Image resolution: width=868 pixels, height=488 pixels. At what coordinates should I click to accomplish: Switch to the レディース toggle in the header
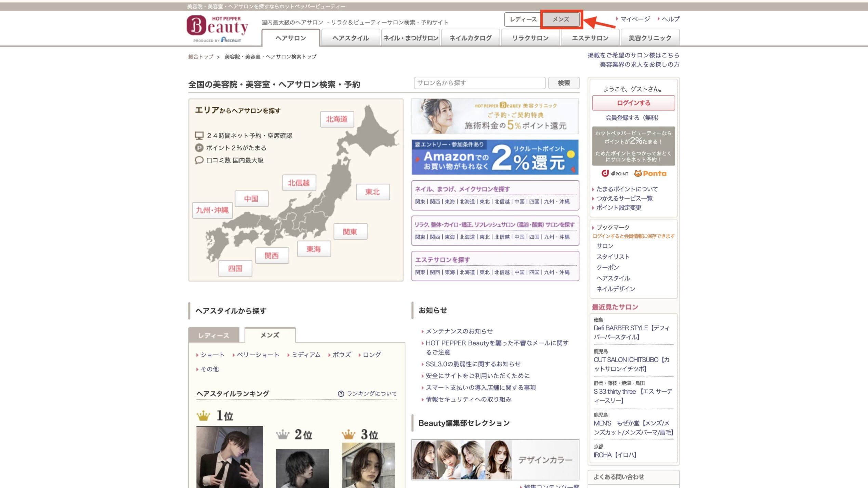523,19
